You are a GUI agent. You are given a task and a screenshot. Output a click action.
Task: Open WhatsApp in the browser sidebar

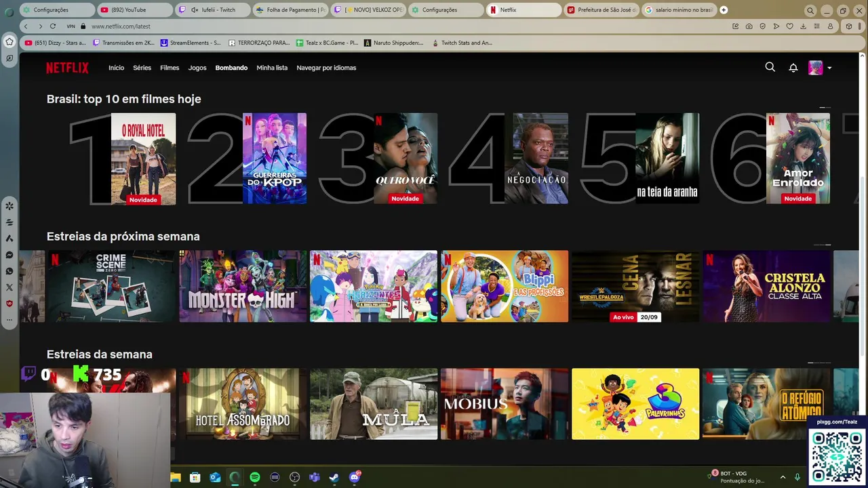9,271
